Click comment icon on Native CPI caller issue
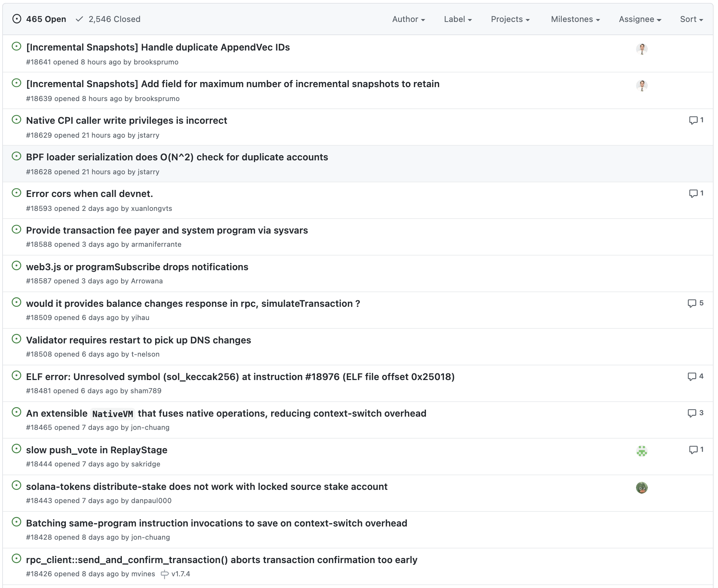 tap(693, 120)
